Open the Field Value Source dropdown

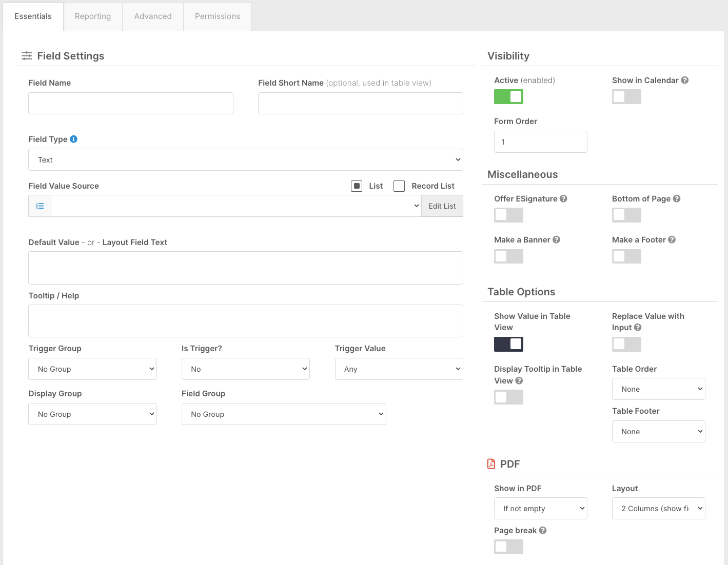pyautogui.click(x=236, y=206)
